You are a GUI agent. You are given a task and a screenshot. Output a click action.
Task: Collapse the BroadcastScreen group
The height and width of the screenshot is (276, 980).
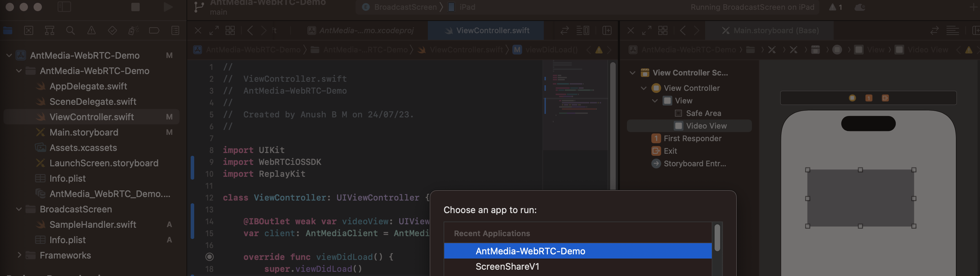pos(19,209)
